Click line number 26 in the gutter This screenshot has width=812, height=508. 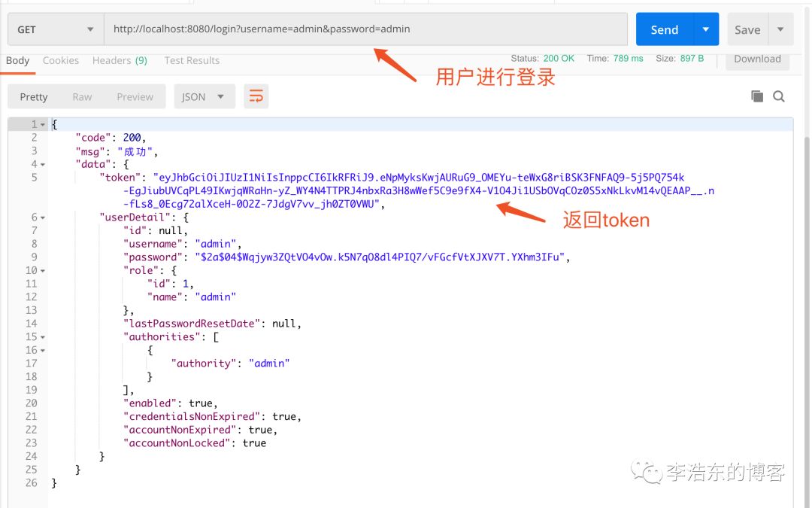coord(31,483)
